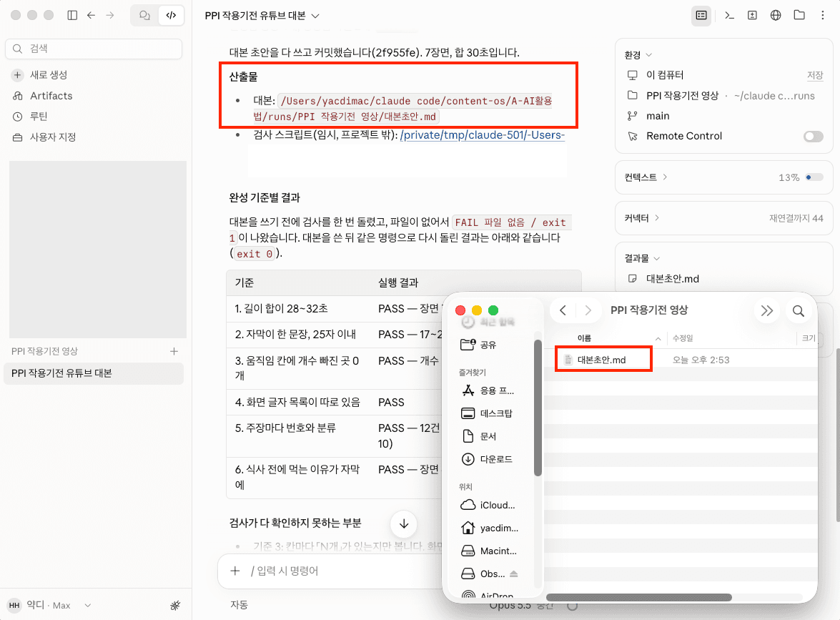840x620 pixels.
Task: Click the 재연결까지 44 status text
Action: (x=796, y=218)
